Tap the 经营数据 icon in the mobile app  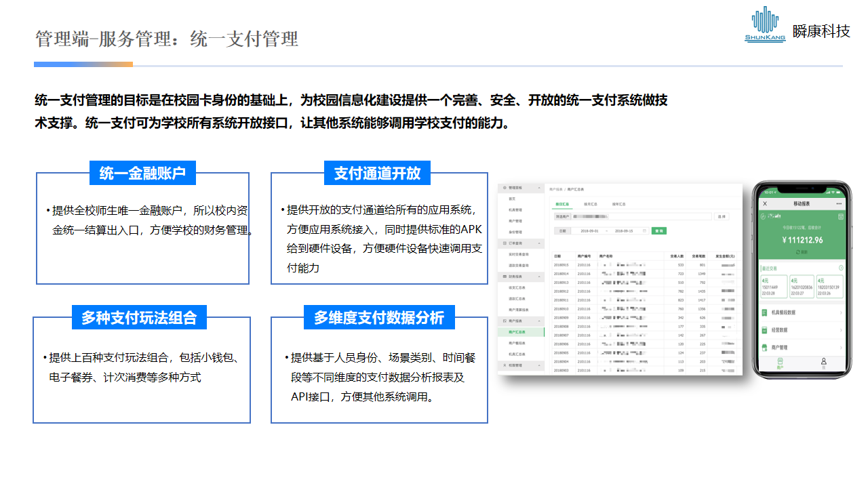(x=763, y=329)
